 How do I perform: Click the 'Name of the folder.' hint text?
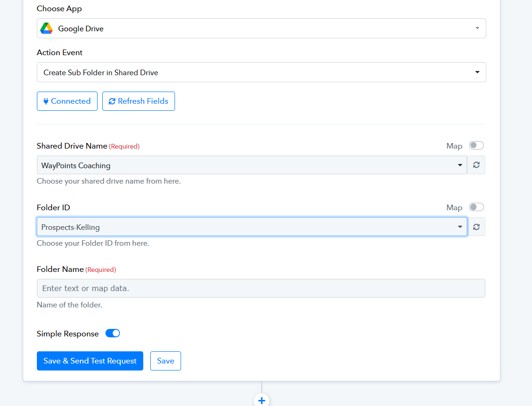[x=69, y=305]
